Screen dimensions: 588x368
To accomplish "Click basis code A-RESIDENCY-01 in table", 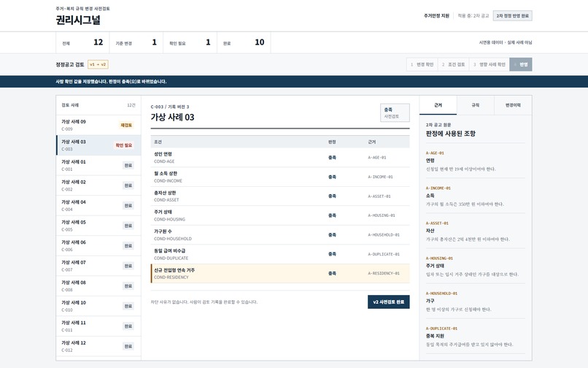I will tap(384, 273).
